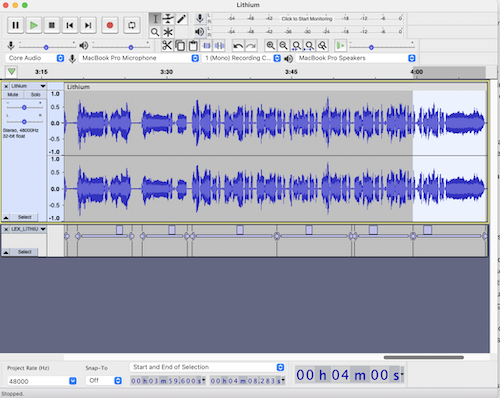Open the Snap-To Off dropdown
This screenshot has width=500, height=398.
point(104,381)
